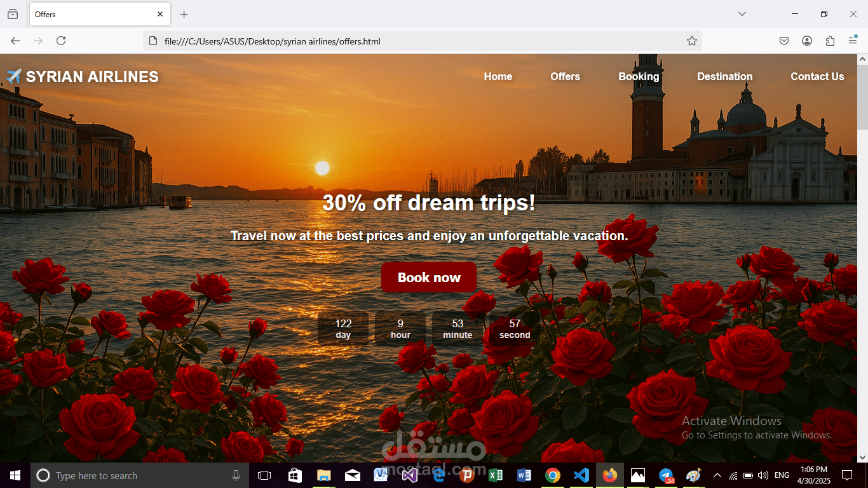Open the Offers nav link
Viewport: 868px width, 488px height.
click(x=565, y=76)
